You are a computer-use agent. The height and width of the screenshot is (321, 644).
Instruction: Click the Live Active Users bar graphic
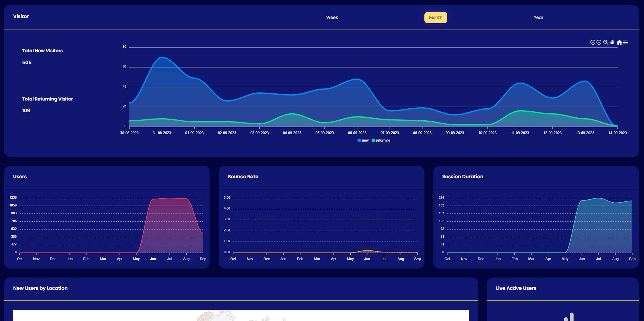(569, 317)
